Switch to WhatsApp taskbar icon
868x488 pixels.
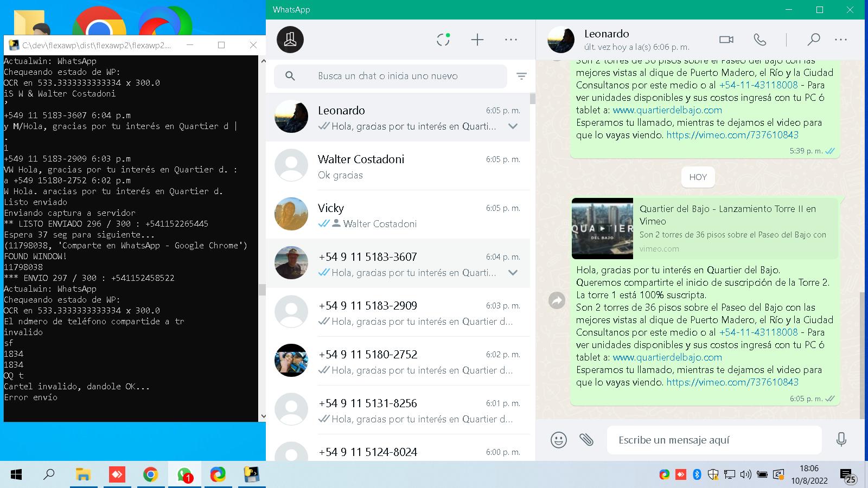click(184, 475)
